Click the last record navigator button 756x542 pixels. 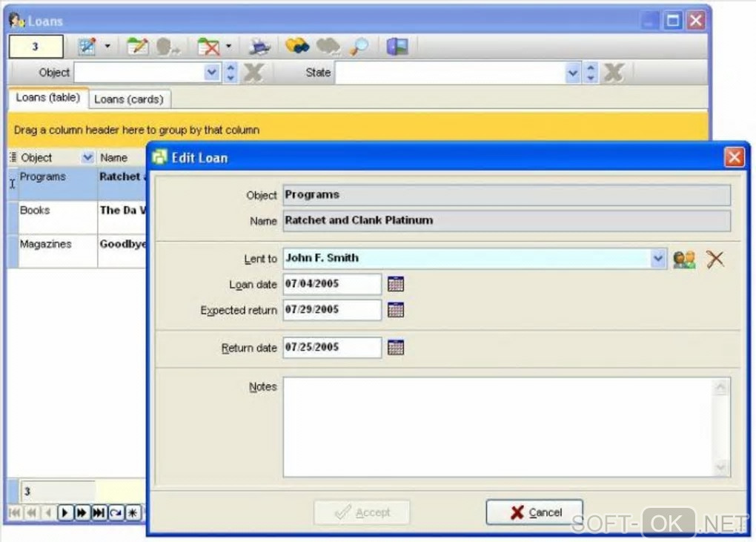[x=99, y=512]
